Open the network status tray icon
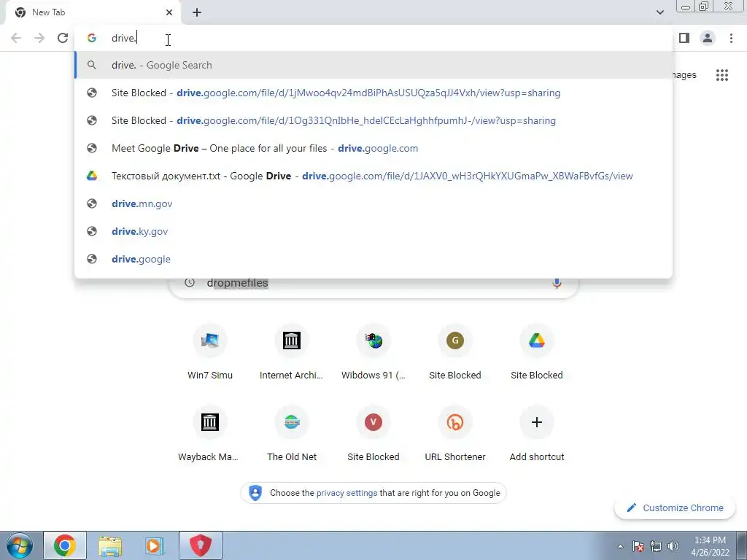The width and height of the screenshot is (747, 560). [656, 546]
